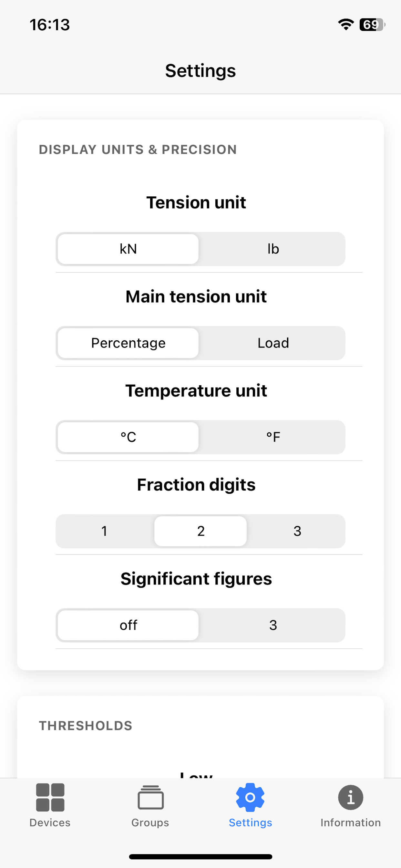Screen dimensions: 401x868
Task: Choose °C temperature unit
Action: 128,437
